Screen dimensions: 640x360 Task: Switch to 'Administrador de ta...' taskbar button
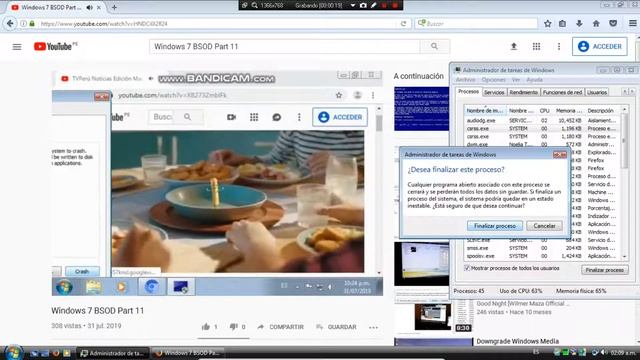click(113, 353)
